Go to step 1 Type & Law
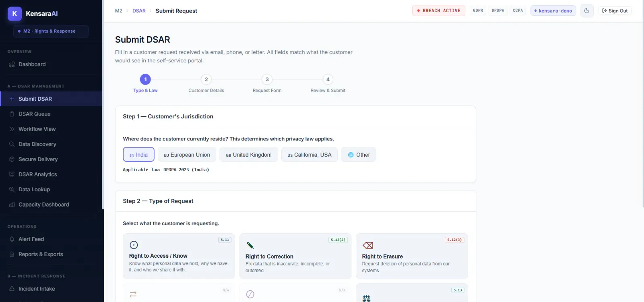 click(x=145, y=83)
